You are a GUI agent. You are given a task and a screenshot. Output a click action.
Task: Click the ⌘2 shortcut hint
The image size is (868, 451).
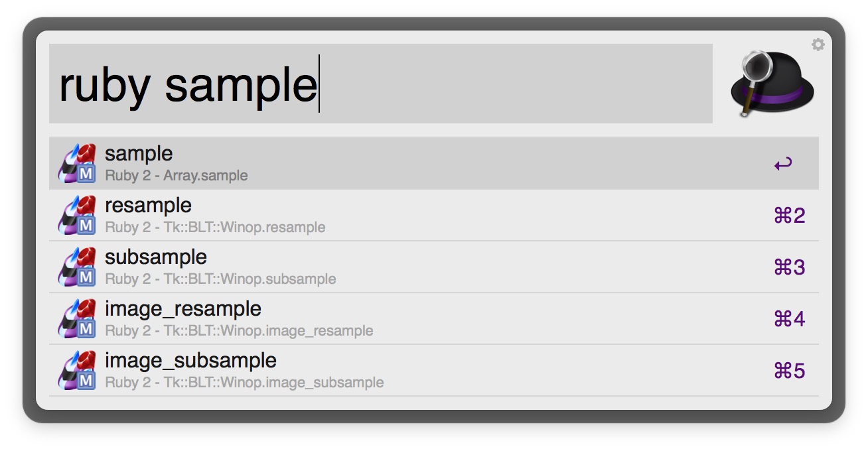click(789, 216)
